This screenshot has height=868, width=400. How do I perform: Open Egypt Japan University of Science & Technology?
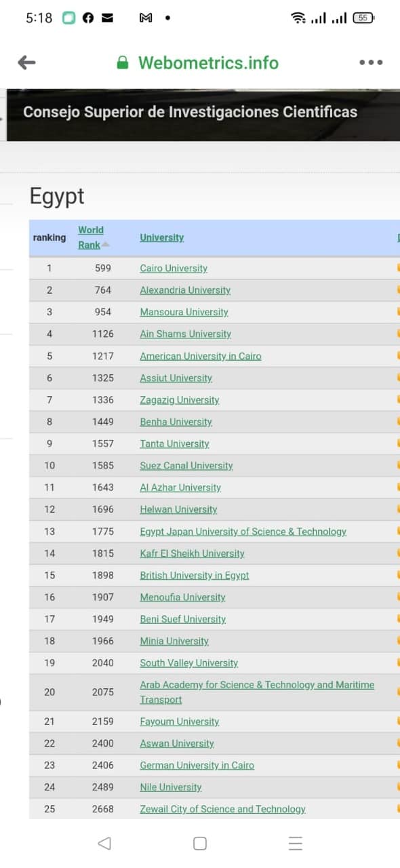click(243, 531)
